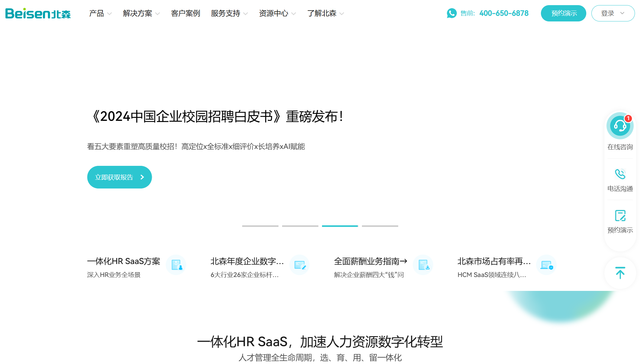The image size is (641, 364).
Task: Click the icon beside 一体化HR SaaS方案
Action: point(176,265)
